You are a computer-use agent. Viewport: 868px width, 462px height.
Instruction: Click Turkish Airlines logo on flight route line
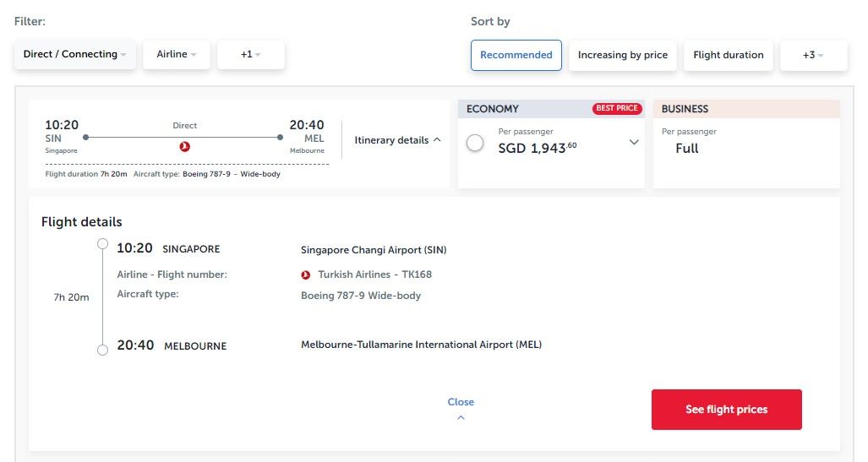pos(185,146)
